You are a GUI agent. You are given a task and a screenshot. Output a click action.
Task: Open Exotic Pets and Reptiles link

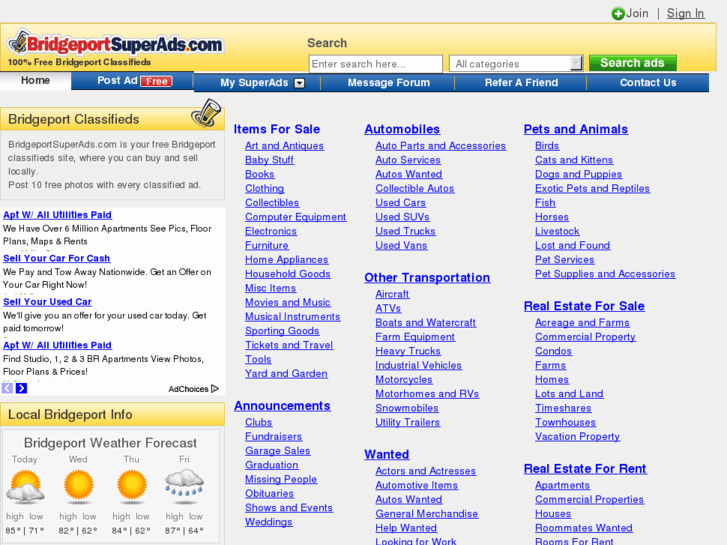tap(592, 188)
